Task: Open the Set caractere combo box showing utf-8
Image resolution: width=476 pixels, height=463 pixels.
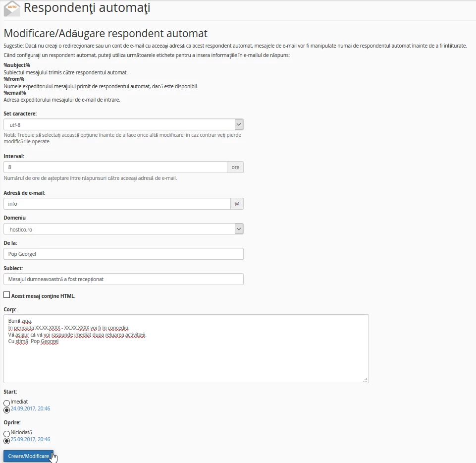Action: coord(119,124)
